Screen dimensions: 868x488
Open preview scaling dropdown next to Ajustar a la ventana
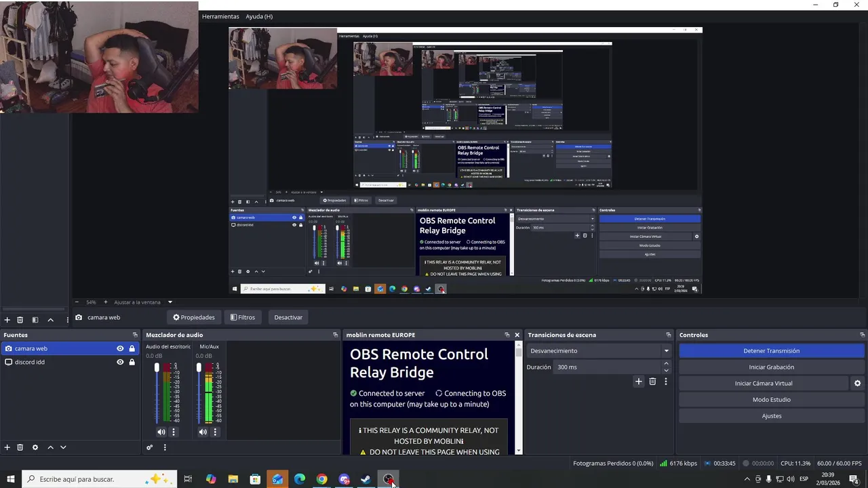[170, 302]
